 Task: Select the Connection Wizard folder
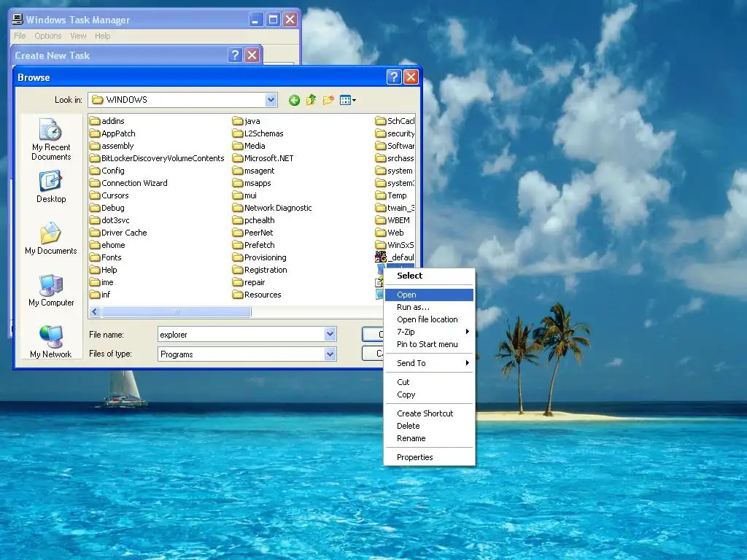click(x=128, y=183)
